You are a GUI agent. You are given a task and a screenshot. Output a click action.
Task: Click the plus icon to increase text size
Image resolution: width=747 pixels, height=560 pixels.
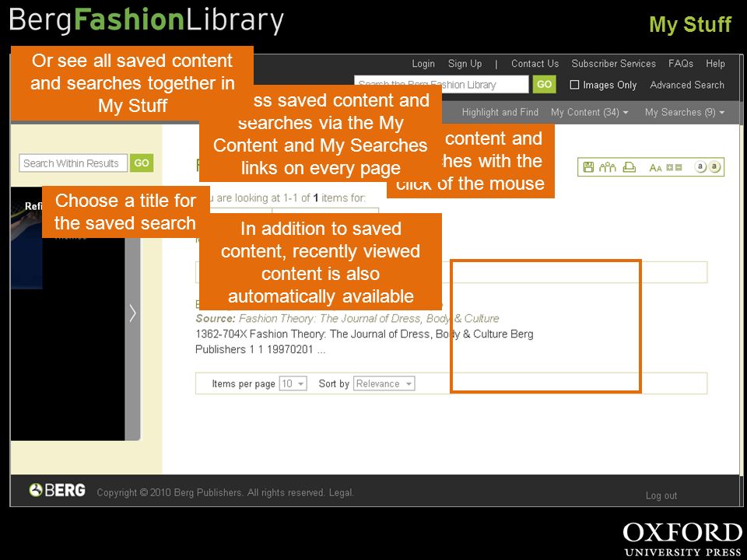tap(669, 168)
